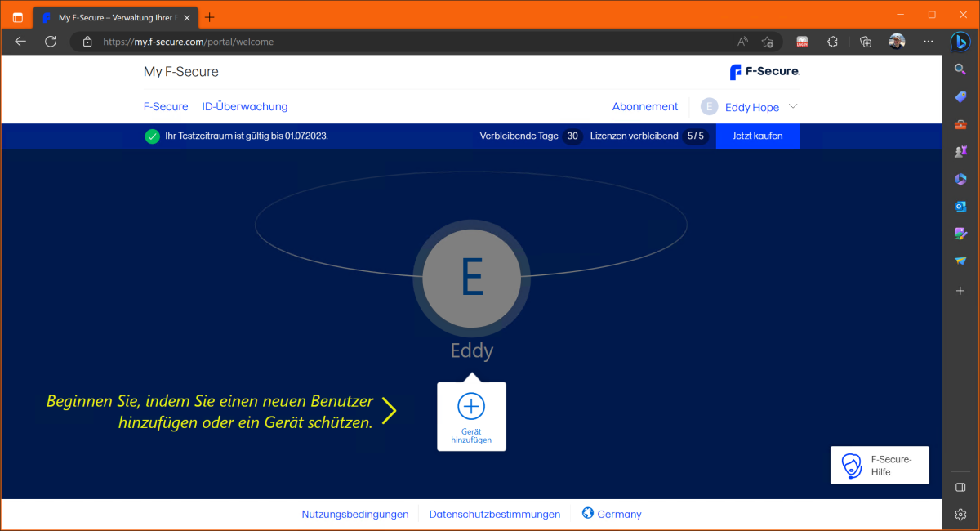Click Eddy's large profile avatar
Image resolution: width=980 pixels, height=531 pixels.
coord(471,278)
